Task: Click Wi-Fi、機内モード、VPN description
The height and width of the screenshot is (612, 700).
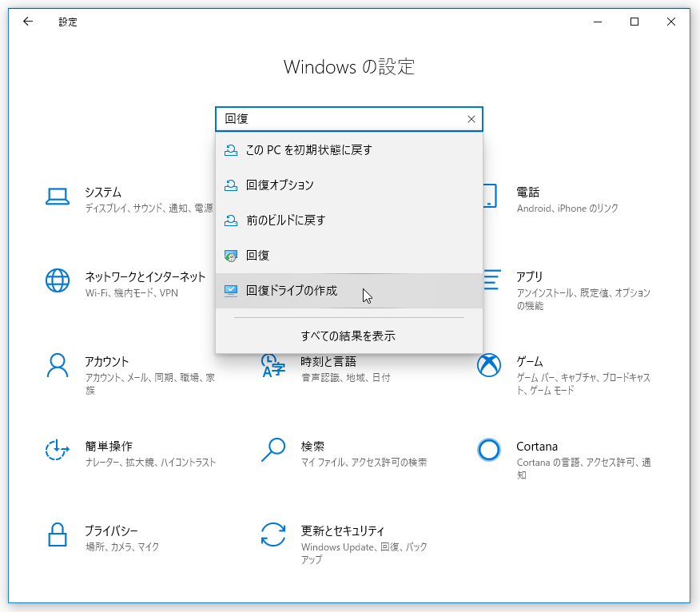Action: point(132,293)
